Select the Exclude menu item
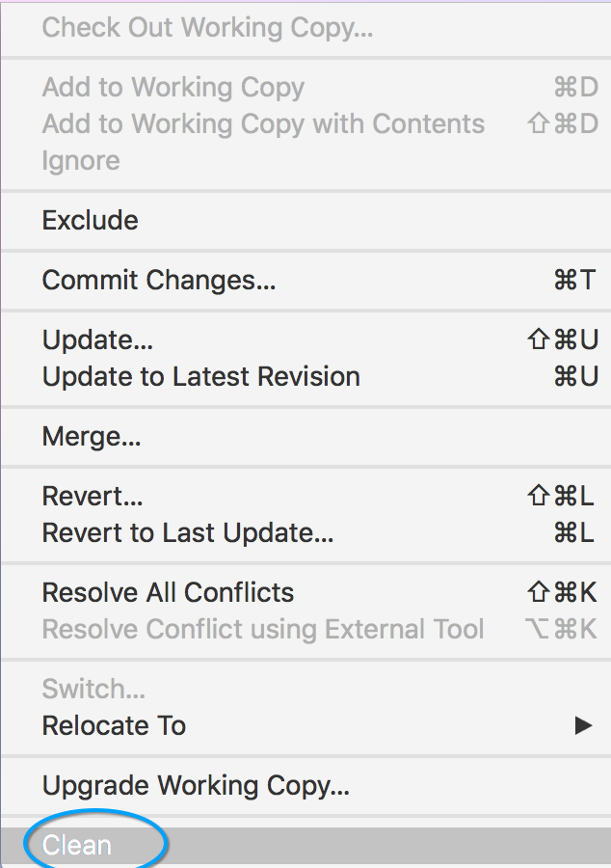Image resolution: width=611 pixels, height=868 pixels. coord(91,221)
